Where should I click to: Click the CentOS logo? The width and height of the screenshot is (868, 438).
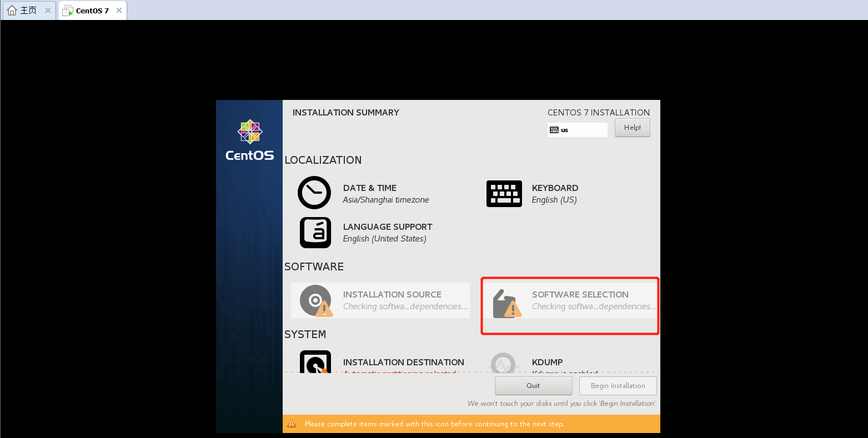point(250,140)
